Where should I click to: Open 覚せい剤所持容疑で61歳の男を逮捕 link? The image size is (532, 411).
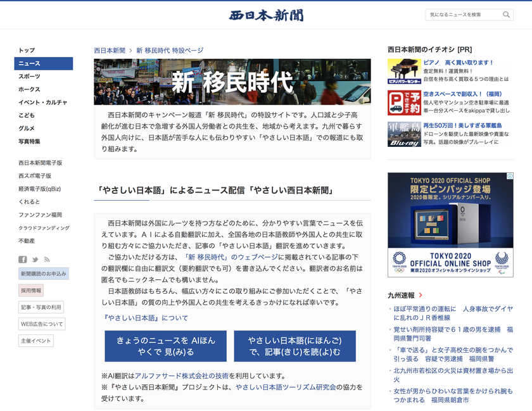coord(453,334)
